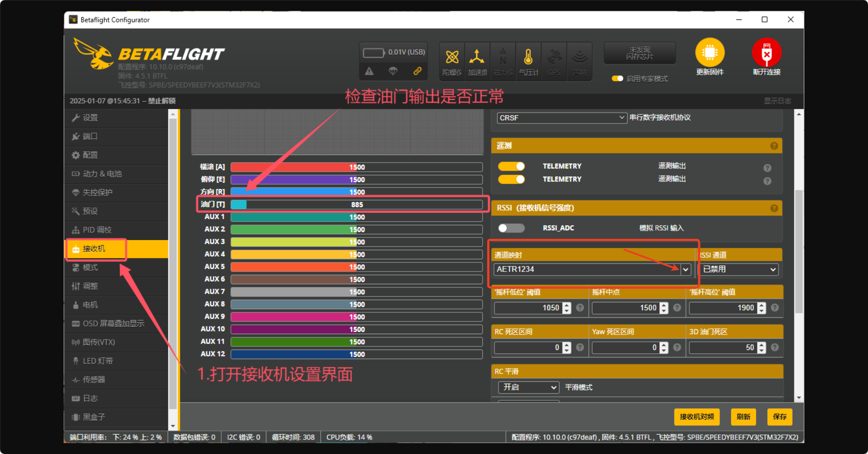Click help icon next to stick low threshold
The width and height of the screenshot is (868, 454).
click(580, 308)
